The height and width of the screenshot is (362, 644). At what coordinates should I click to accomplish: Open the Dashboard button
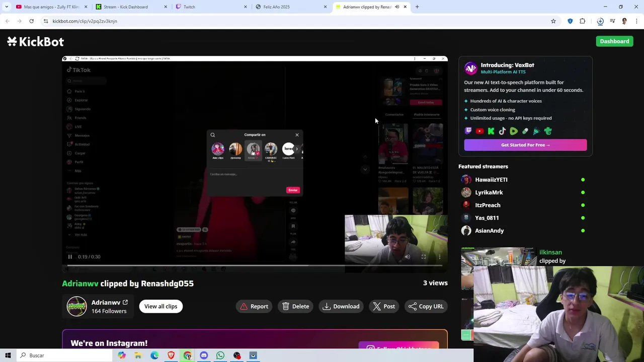click(x=614, y=41)
